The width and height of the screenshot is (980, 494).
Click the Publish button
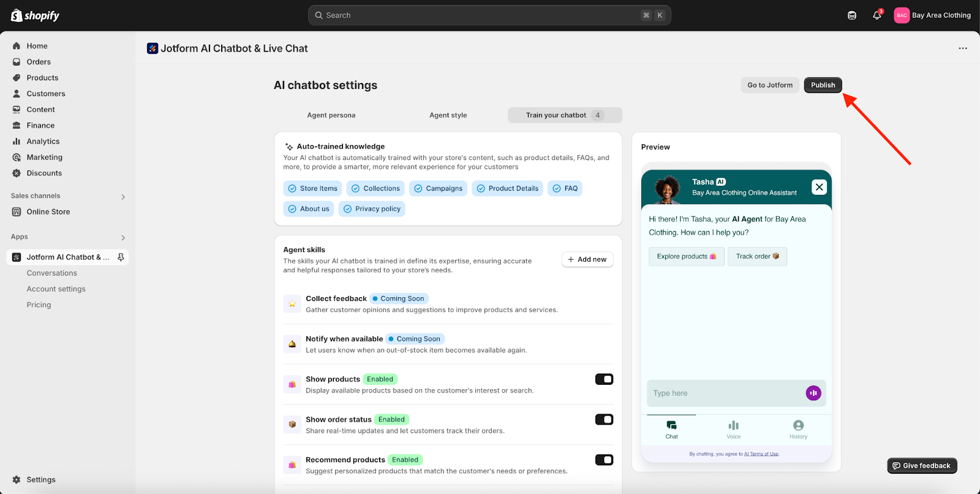pos(823,85)
